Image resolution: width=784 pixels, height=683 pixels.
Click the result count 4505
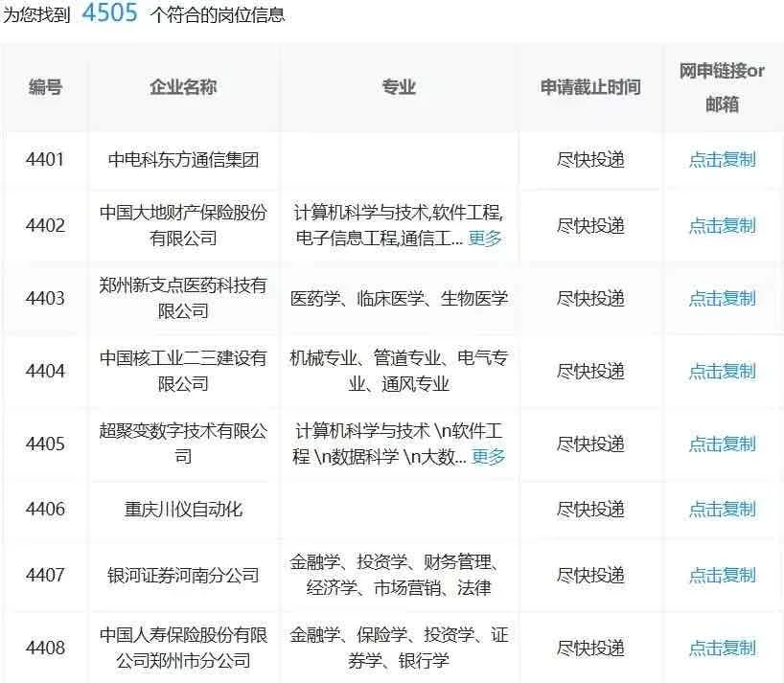click(x=109, y=12)
